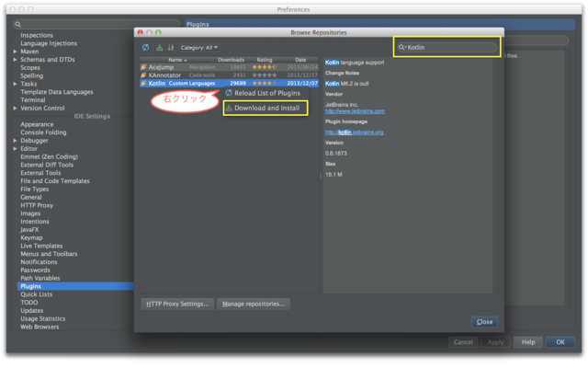Image resolution: width=588 pixels, height=368 pixels.
Task: Select the Kotlin Custom Languages row
Action: [229, 83]
